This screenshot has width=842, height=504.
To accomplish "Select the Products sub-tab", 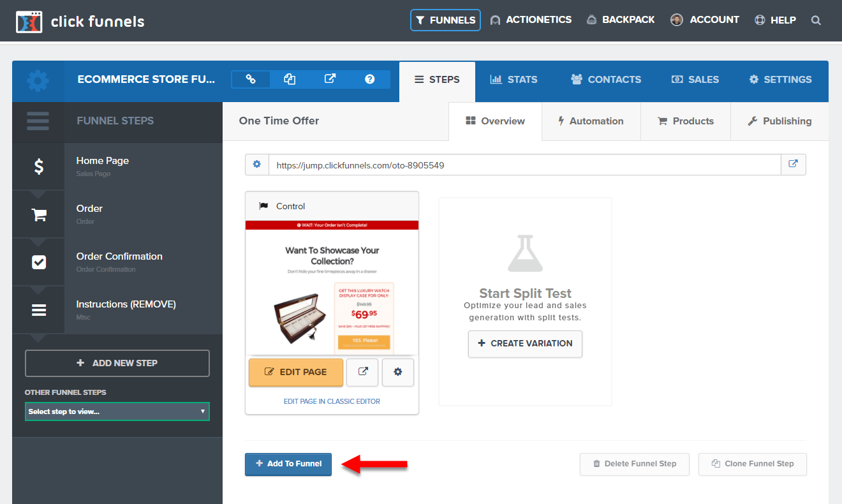I will coord(685,121).
